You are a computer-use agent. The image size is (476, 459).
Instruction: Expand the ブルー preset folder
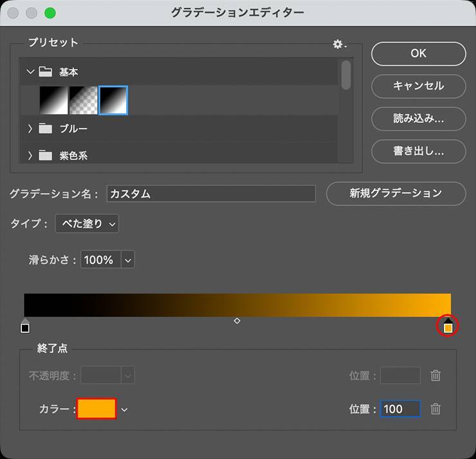coord(30,129)
